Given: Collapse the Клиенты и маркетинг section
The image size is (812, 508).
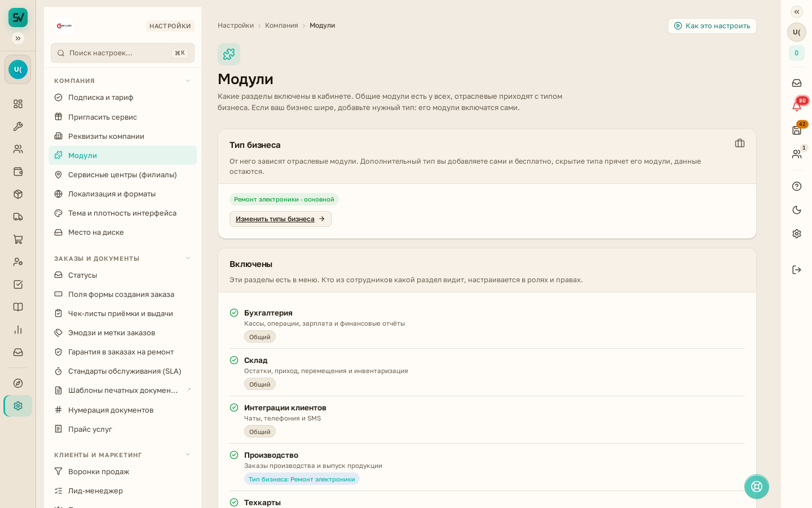Looking at the screenshot, I should coord(188,455).
